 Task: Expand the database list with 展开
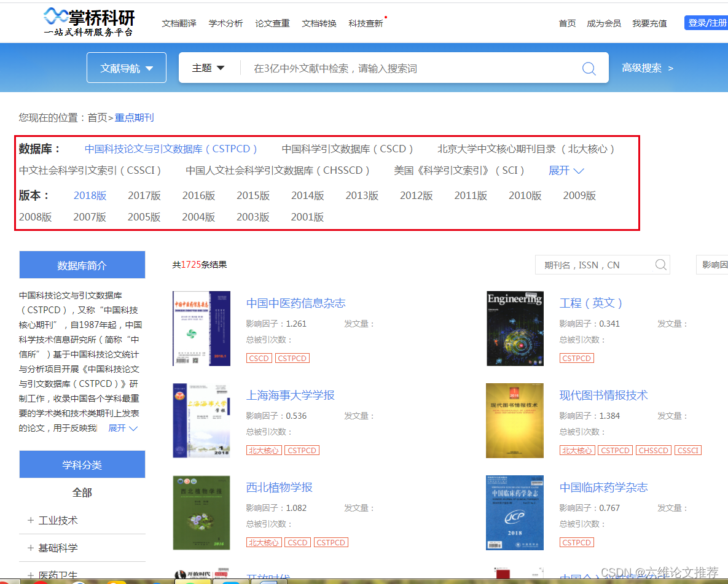tap(566, 170)
